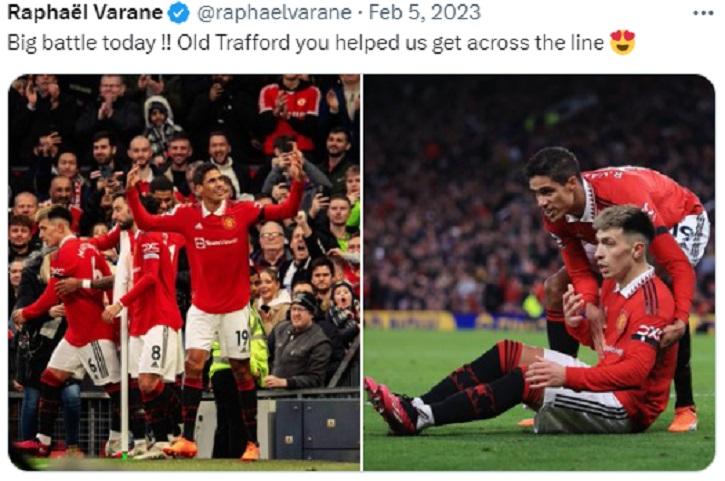Click the number 19 on the player's shorts
Screen dimensions: 725x481
242,338
